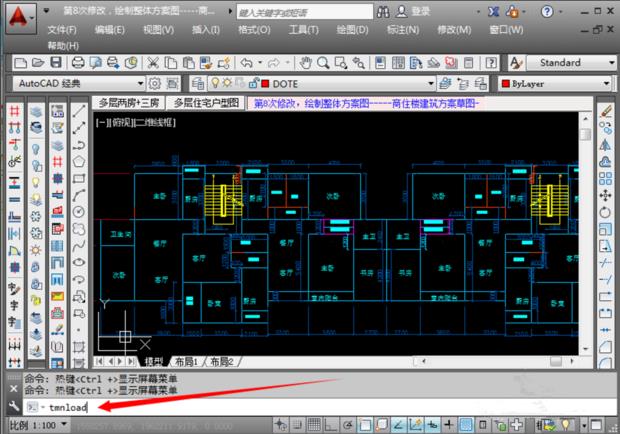
Task: Click the 登录 sign-in button
Action: pos(420,11)
